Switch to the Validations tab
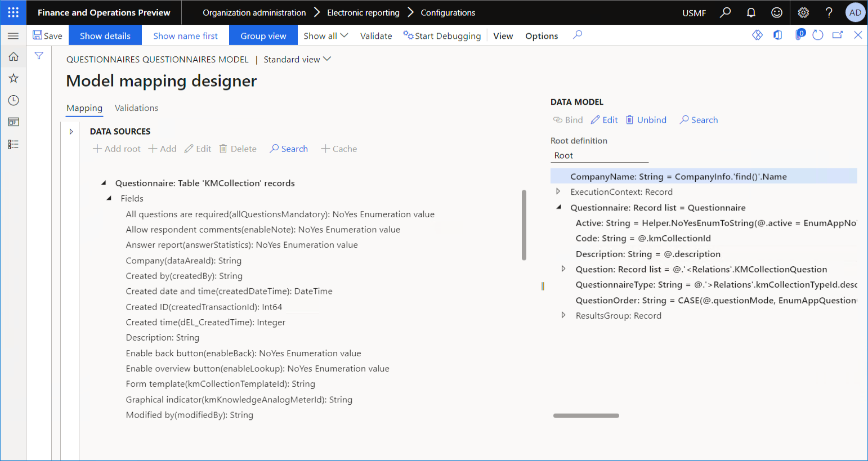This screenshot has height=461, width=868. [x=136, y=108]
